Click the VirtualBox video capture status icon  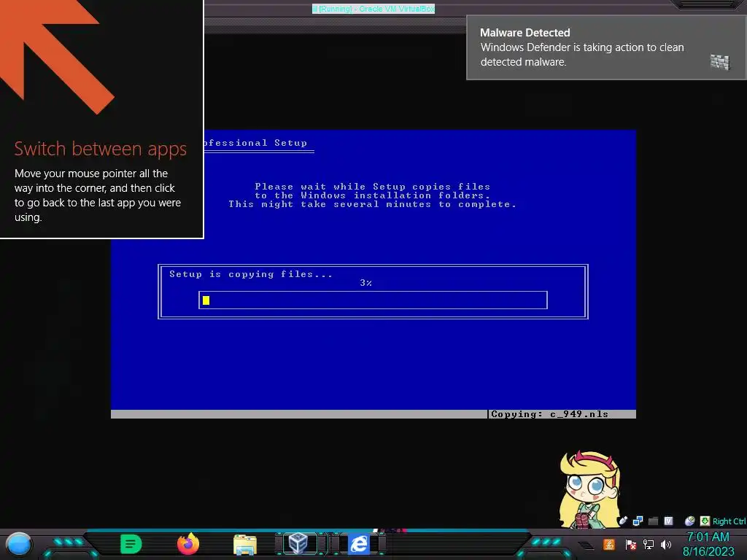pos(668,521)
